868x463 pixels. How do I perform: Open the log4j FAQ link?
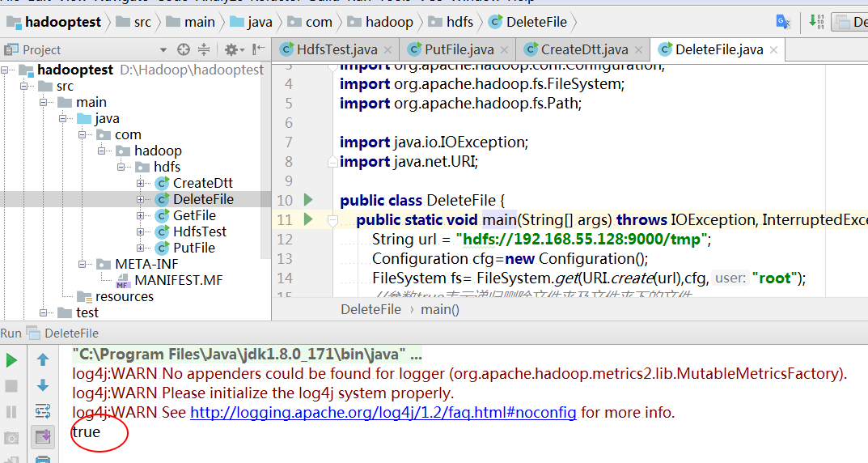pos(383,413)
